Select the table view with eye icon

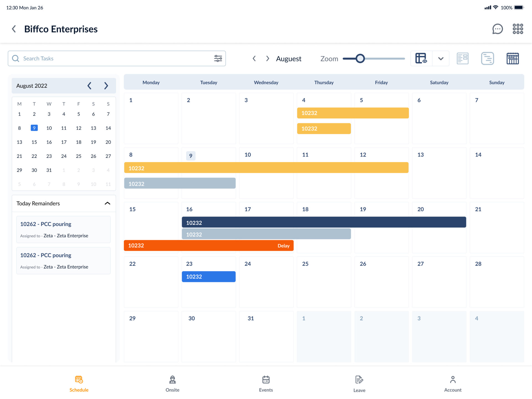[421, 59]
